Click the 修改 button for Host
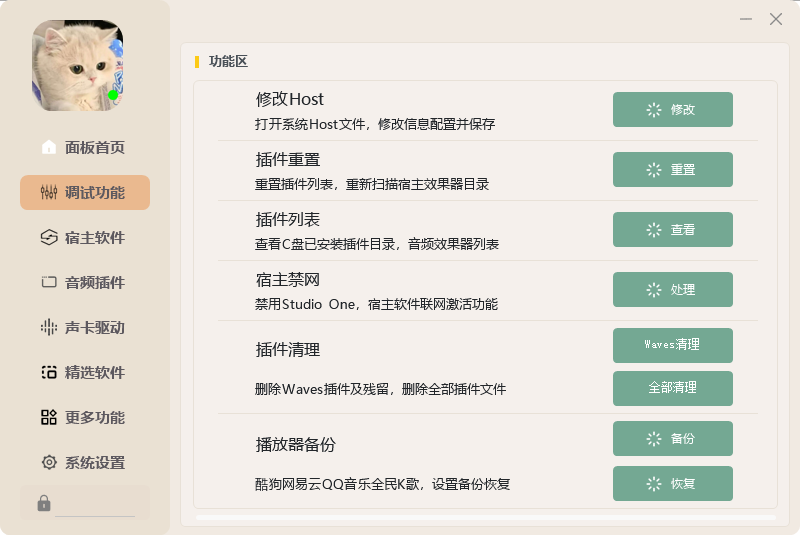The image size is (800, 535). tap(672, 110)
